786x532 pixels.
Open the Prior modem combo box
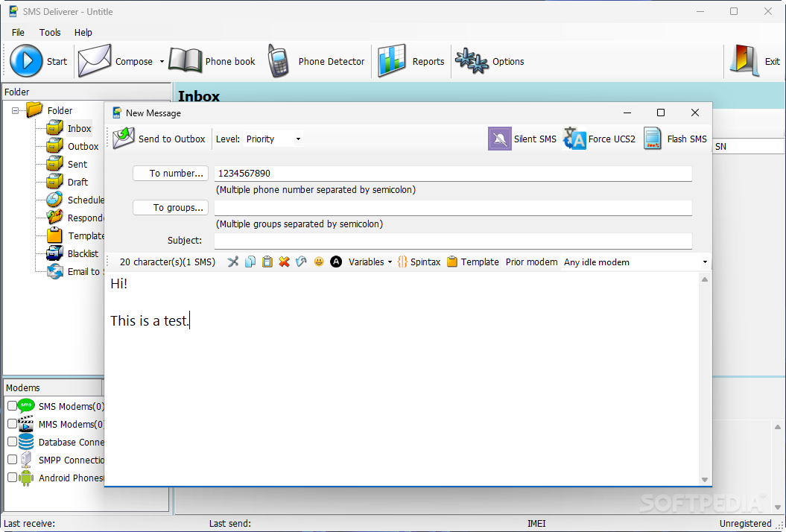(635, 262)
